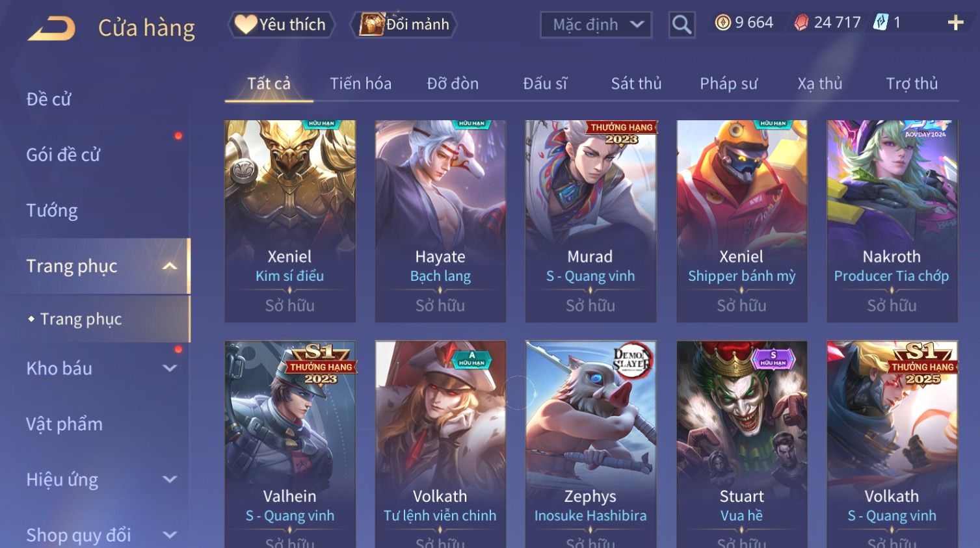
Task: Open the search magnifier icon
Action: click(682, 25)
